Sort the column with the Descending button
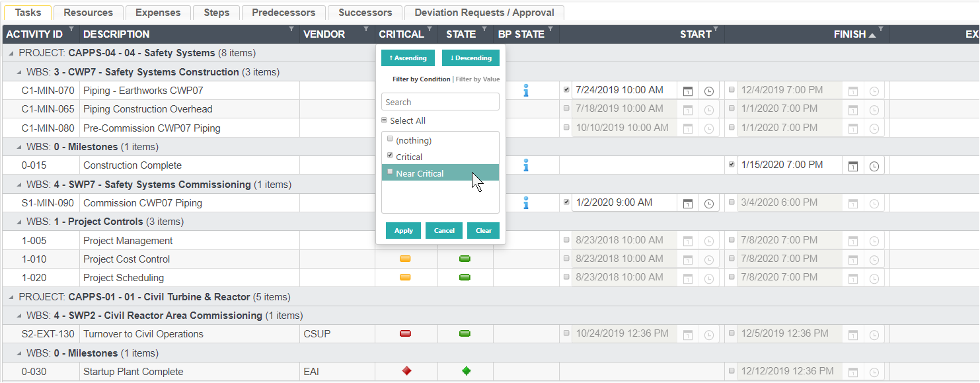This screenshot has height=383, width=980. point(471,58)
